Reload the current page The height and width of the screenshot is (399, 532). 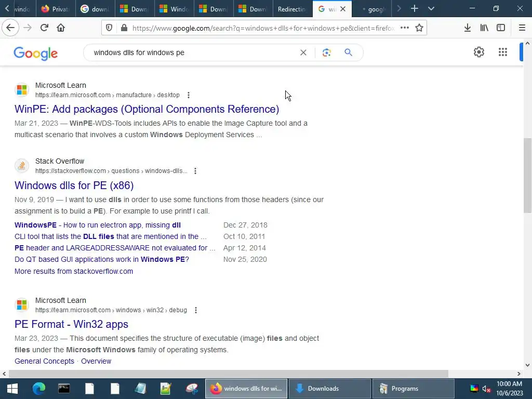tap(44, 28)
